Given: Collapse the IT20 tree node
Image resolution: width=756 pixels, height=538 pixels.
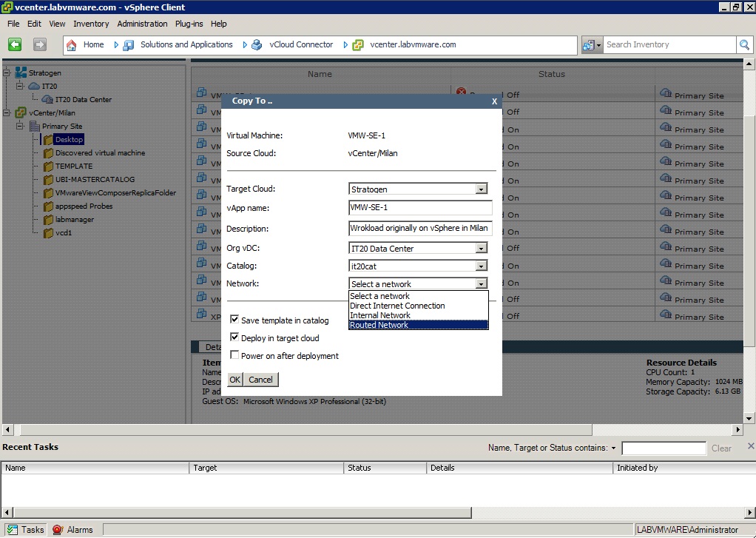Looking at the screenshot, I should (x=20, y=86).
